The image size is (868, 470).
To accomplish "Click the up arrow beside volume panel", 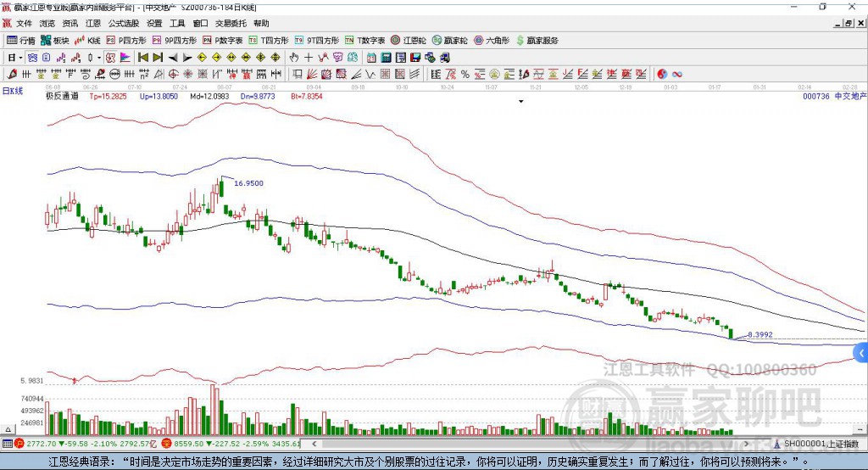I will tap(8, 429).
